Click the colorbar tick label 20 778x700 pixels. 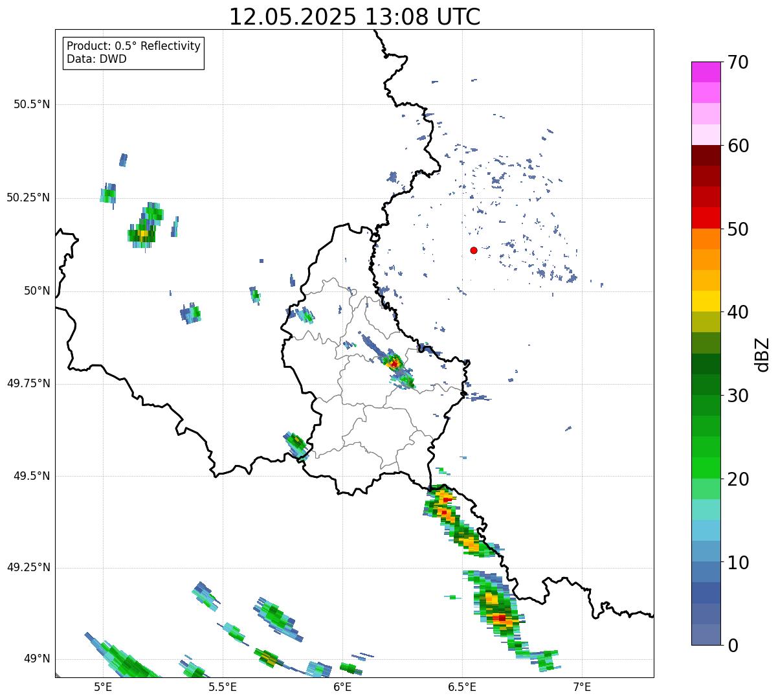[x=738, y=479]
